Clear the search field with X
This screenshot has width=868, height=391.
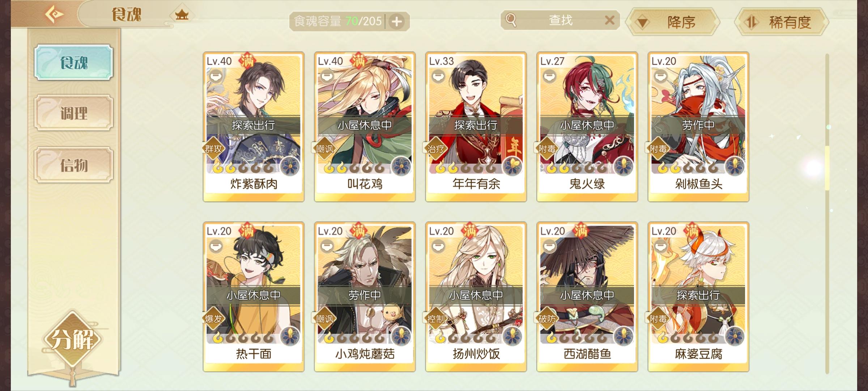[x=610, y=20]
